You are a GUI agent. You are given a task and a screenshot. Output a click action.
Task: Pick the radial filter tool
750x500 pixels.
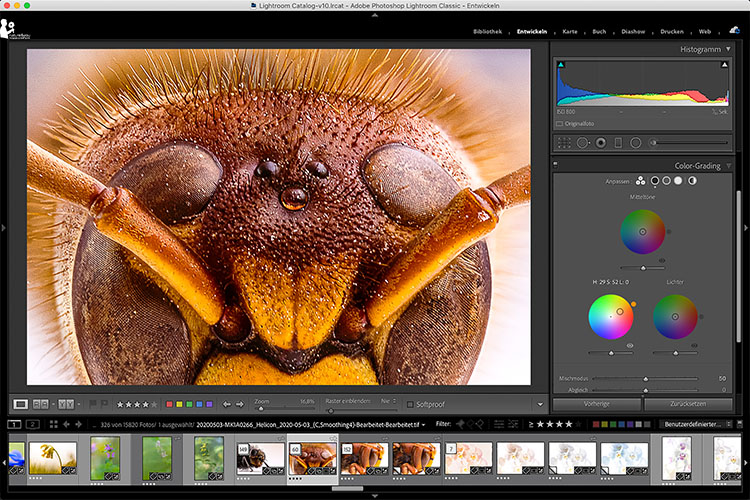[x=636, y=143]
